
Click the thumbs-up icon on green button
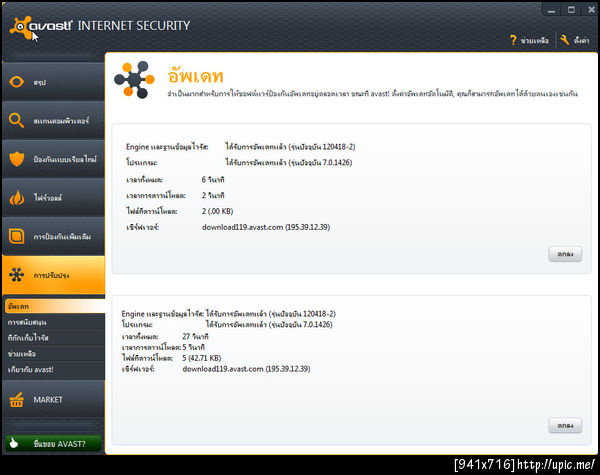pyautogui.click(x=14, y=443)
